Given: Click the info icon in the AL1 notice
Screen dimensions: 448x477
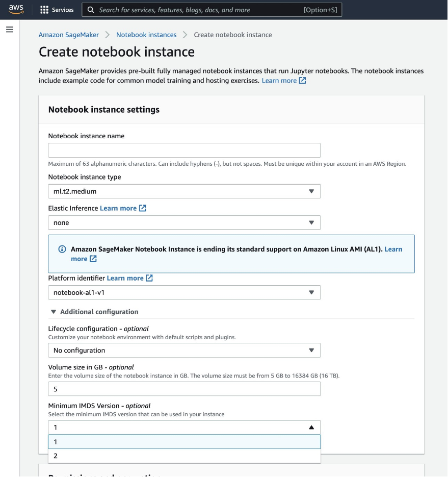Looking at the screenshot, I should click(x=62, y=249).
